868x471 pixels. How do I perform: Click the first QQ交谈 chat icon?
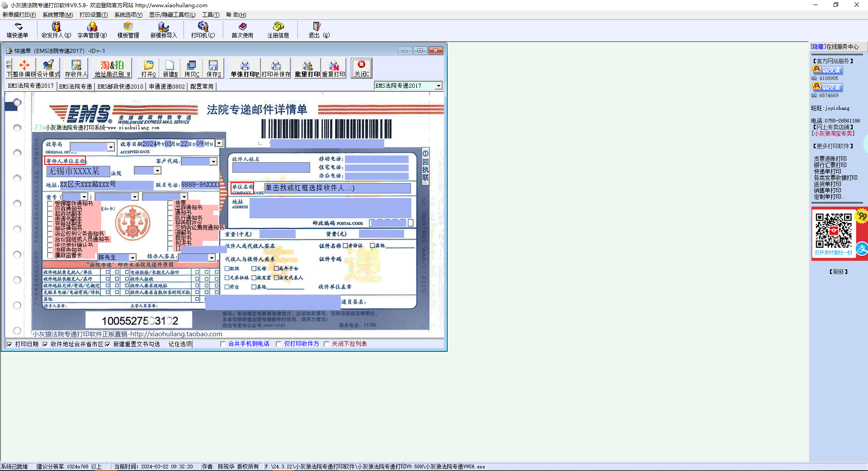point(827,70)
